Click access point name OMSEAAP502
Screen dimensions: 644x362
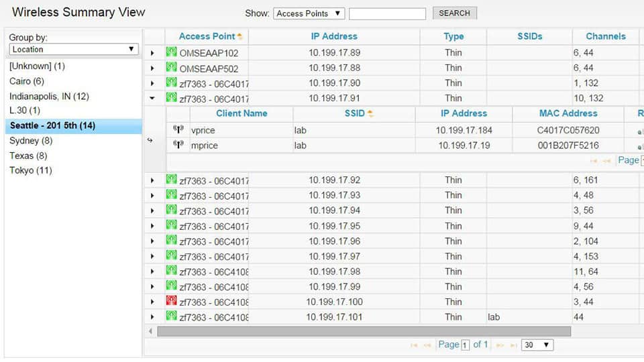(x=209, y=68)
